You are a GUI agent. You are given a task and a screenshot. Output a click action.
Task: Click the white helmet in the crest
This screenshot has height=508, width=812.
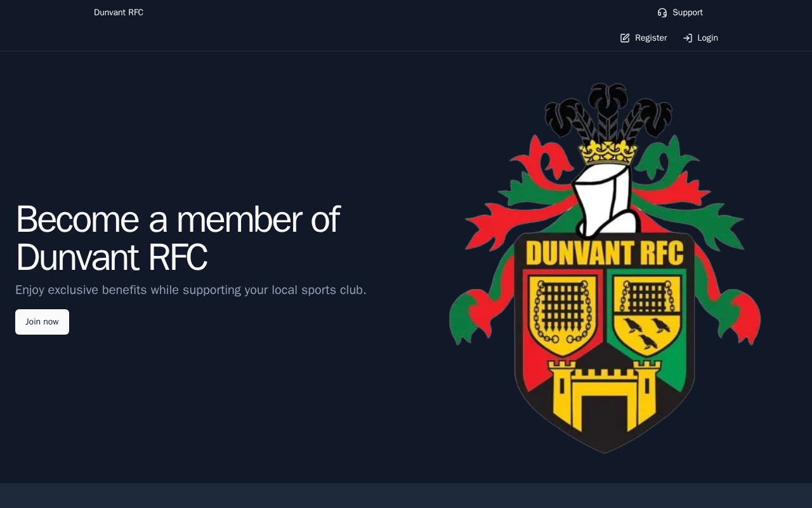[x=606, y=200]
